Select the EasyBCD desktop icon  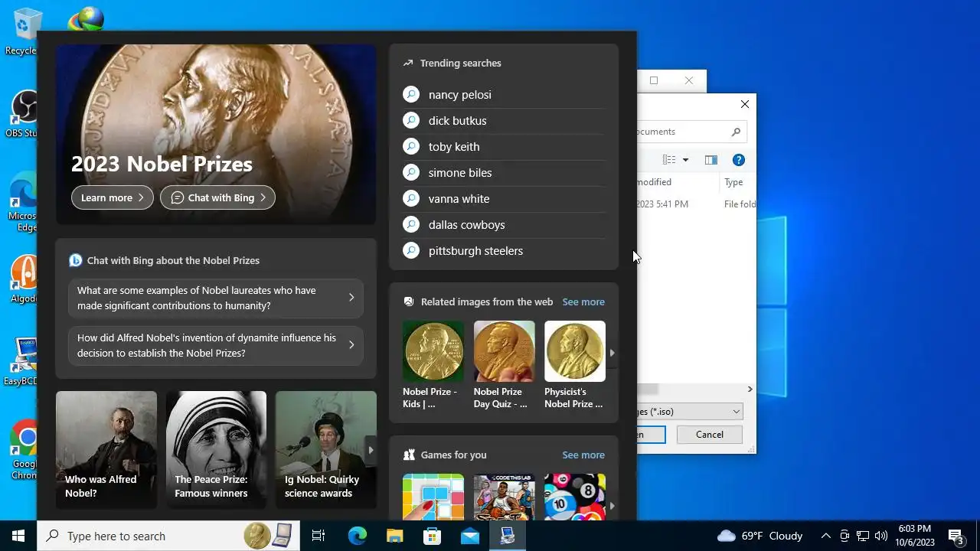(23, 361)
